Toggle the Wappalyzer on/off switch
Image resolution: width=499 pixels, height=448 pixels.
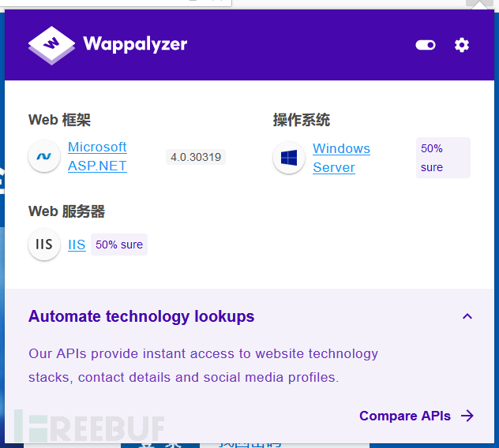click(x=426, y=45)
